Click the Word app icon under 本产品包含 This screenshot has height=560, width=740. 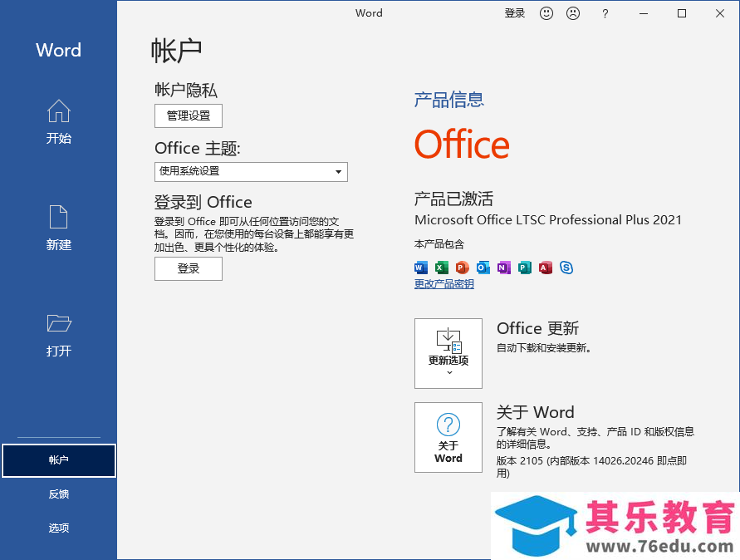point(421,268)
